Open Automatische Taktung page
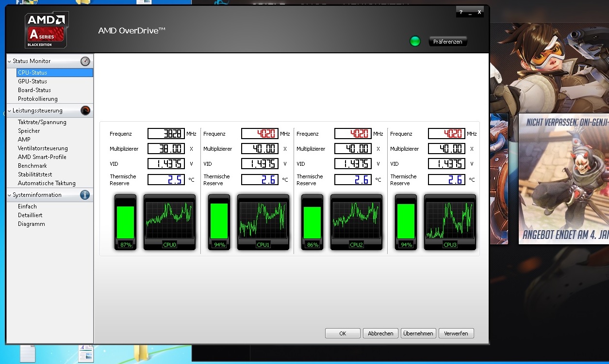The height and width of the screenshot is (364, 609). pyautogui.click(x=47, y=183)
